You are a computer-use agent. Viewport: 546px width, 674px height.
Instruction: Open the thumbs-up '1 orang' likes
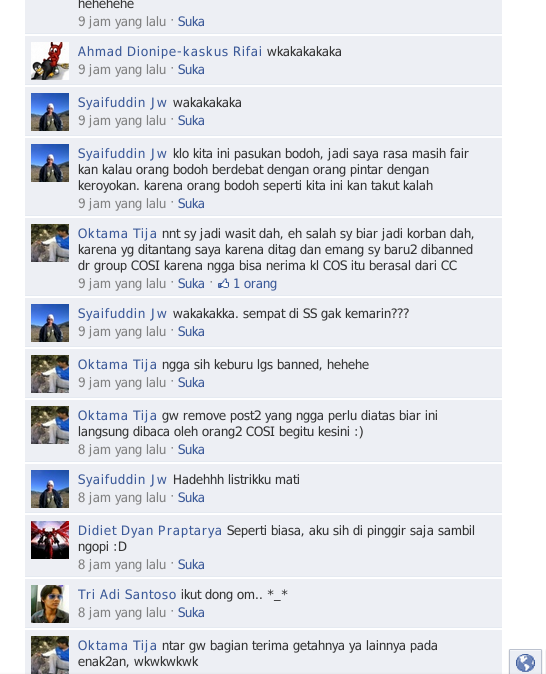click(x=247, y=284)
